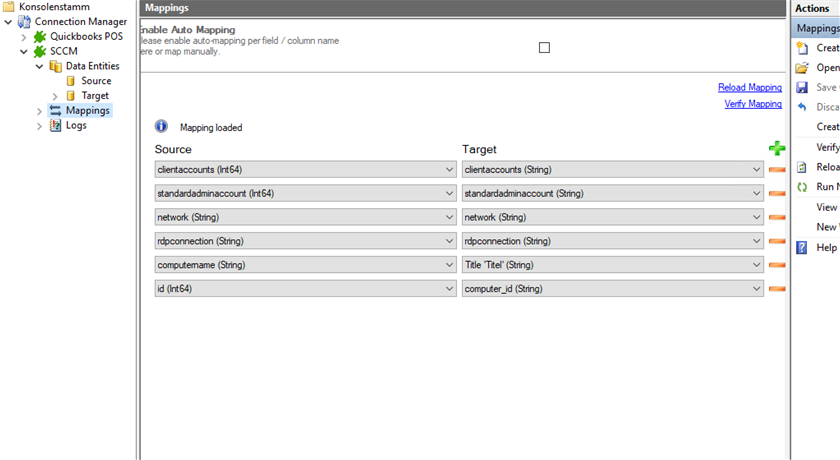Click the green Run Now arrows icon

(802, 187)
